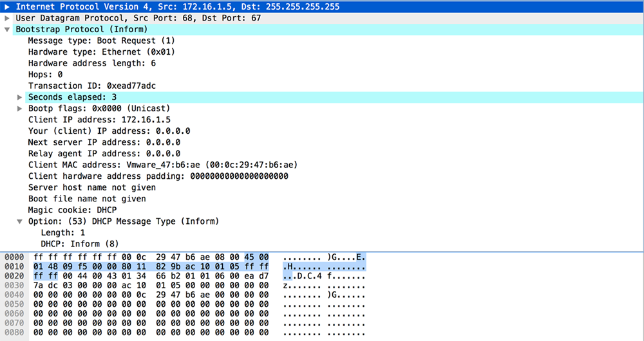Select Boot file name not given

tap(87, 199)
